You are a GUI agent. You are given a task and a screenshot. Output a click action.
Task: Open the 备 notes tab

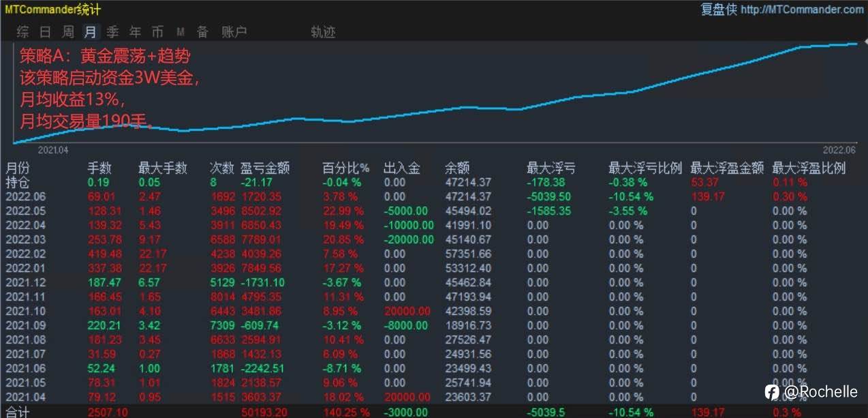202,31
